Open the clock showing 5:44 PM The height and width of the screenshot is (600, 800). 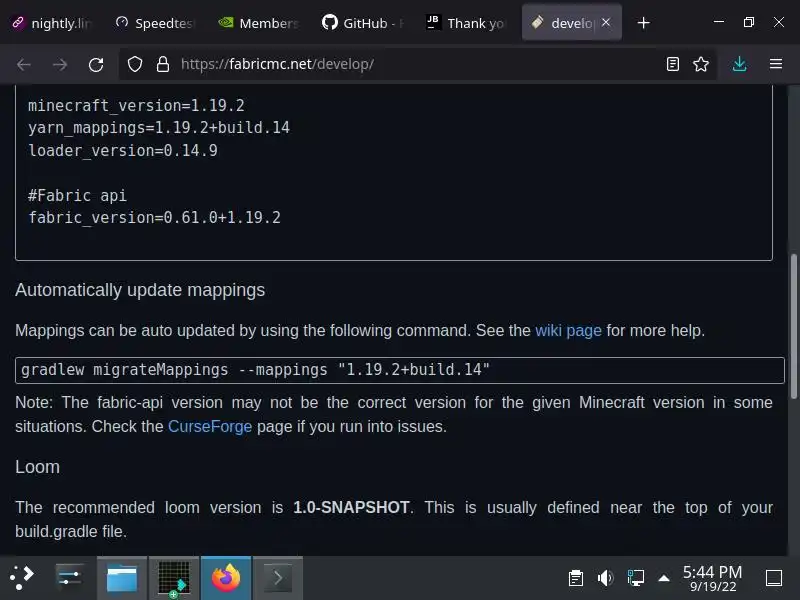point(712,578)
